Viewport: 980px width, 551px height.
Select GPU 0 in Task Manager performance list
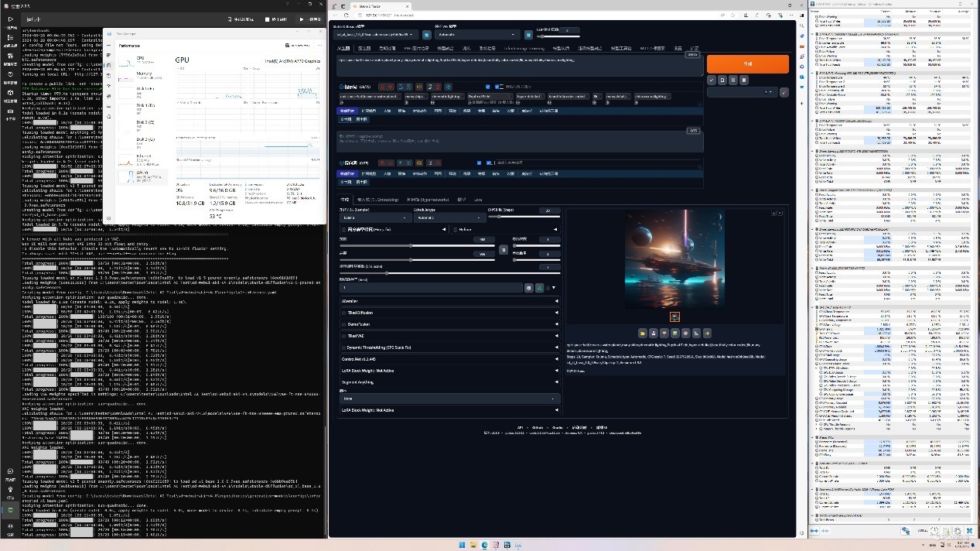(x=142, y=177)
